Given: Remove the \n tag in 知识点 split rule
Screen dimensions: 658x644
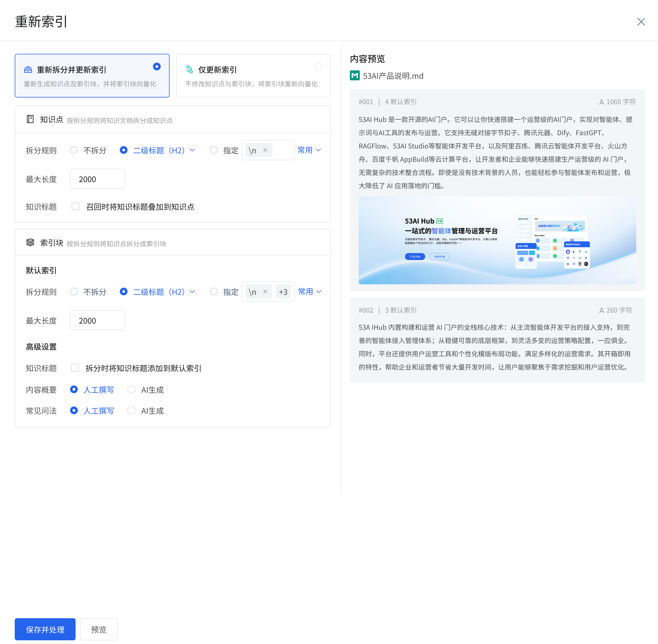Looking at the screenshot, I should coord(265,150).
